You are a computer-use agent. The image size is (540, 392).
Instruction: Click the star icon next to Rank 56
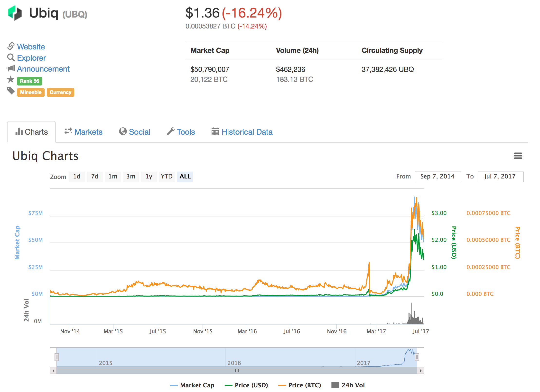pos(11,79)
